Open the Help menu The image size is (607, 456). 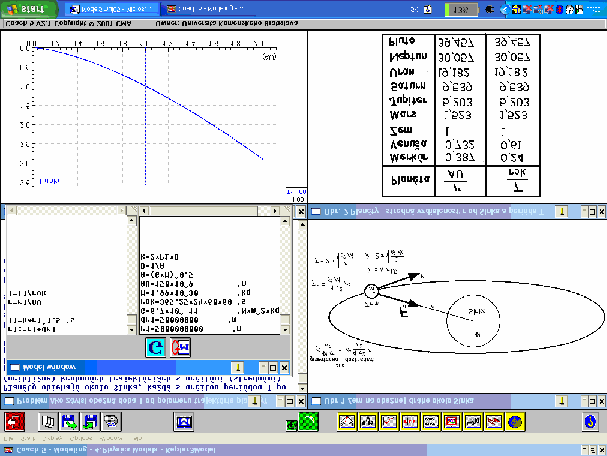pos(138,439)
